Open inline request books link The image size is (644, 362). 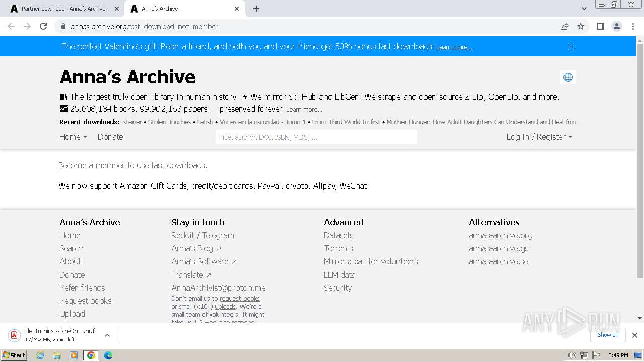click(x=239, y=299)
